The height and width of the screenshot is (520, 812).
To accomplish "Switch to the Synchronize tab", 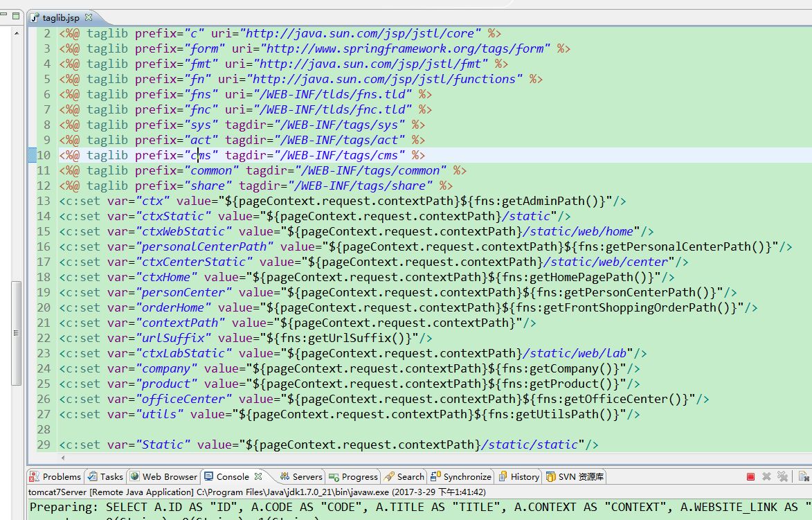I will 461,476.
